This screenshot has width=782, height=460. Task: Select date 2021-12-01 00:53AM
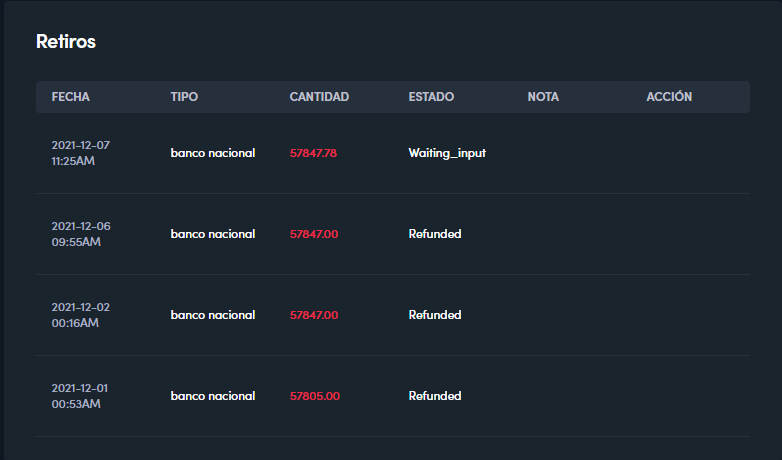point(81,396)
